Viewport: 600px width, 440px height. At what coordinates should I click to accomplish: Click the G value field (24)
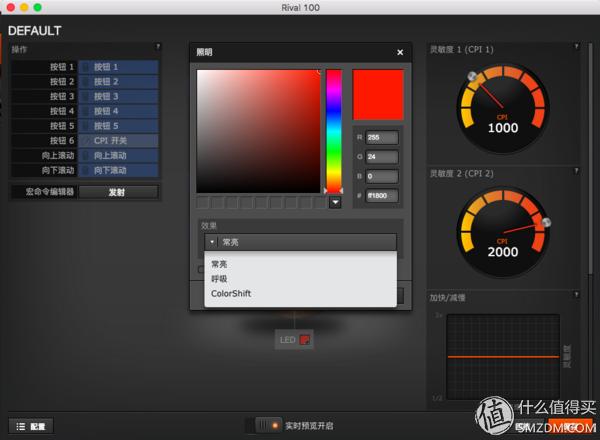tap(382, 157)
